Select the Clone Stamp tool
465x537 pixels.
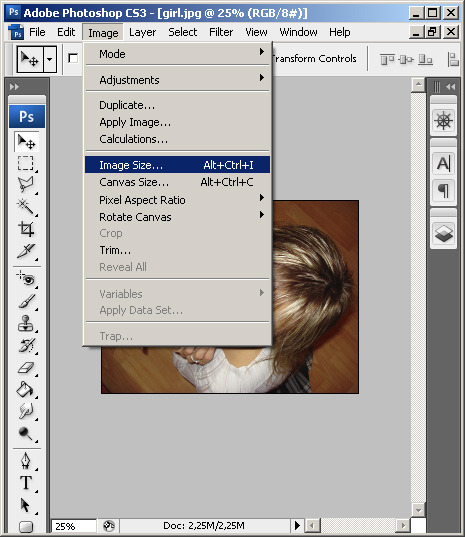pos(26,323)
